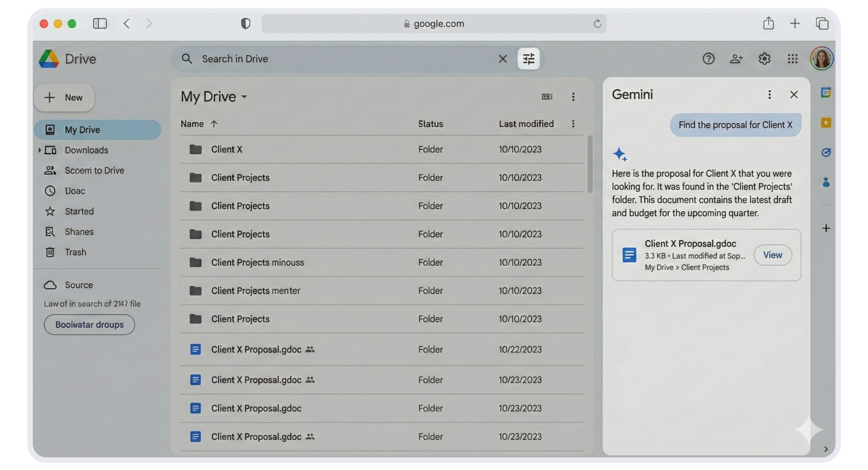Open the Google apps grid launcher
868x470 pixels.
pos(792,58)
